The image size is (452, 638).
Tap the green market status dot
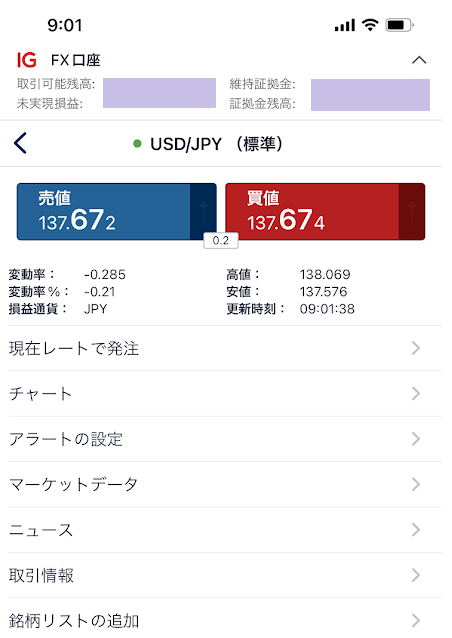click(x=138, y=144)
